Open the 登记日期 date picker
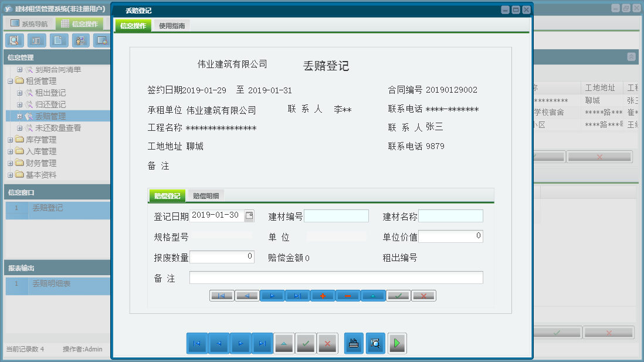The height and width of the screenshot is (362, 644). tap(249, 216)
